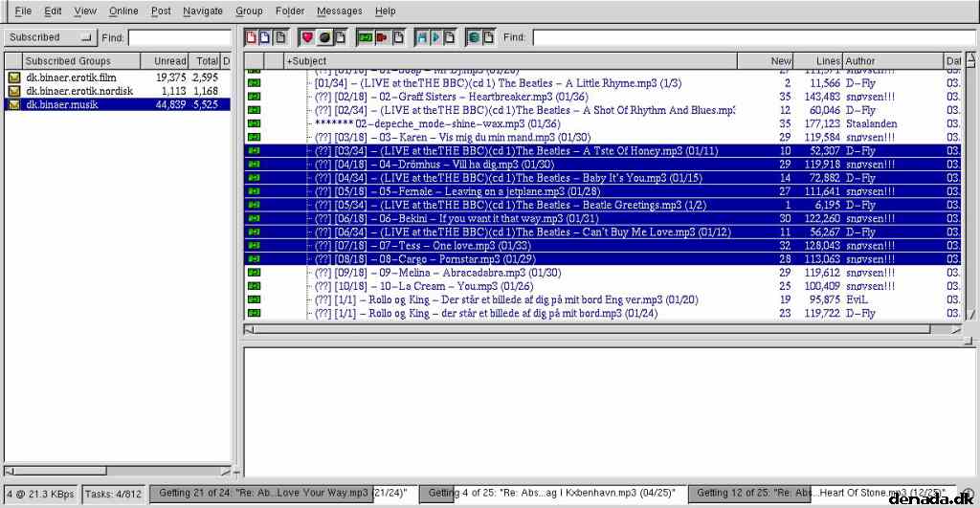Click the green icon on the Cargo - Pornstar.mp3 row

pos(255,258)
